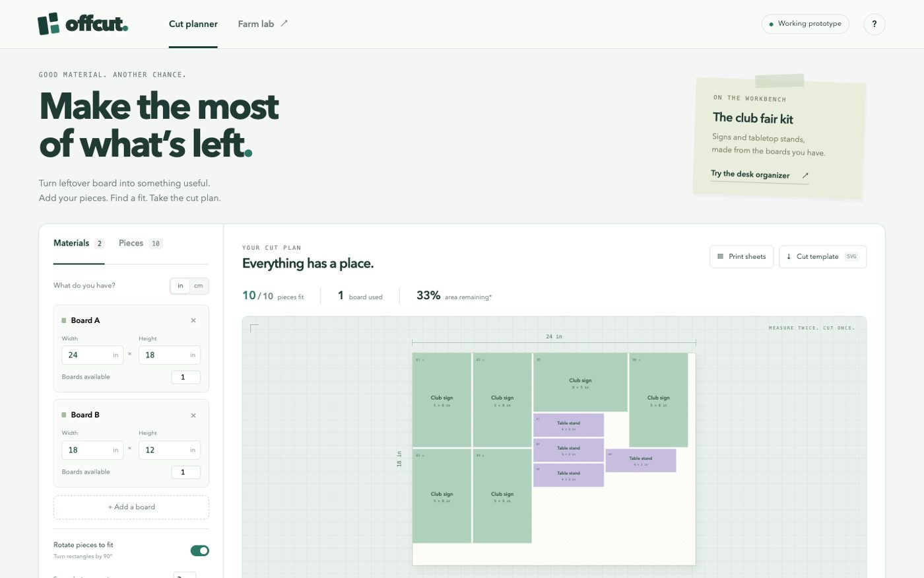Select the 8 × 5 Club sign piece

point(580,382)
